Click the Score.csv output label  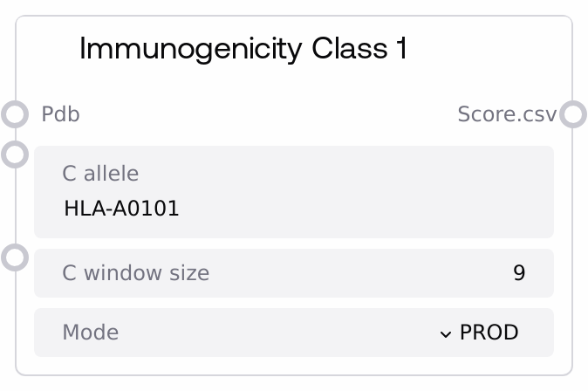pyautogui.click(x=506, y=114)
